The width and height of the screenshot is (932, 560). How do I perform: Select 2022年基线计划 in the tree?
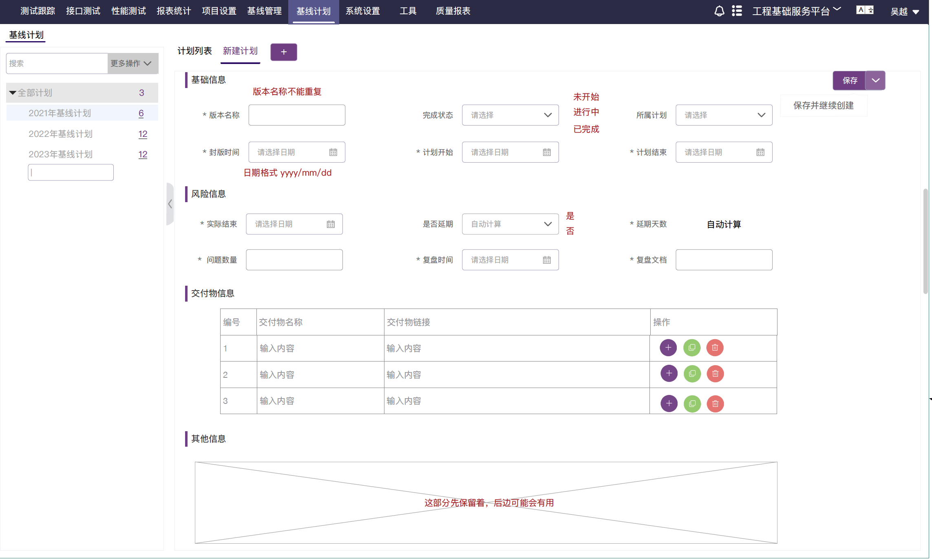click(x=60, y=134)
